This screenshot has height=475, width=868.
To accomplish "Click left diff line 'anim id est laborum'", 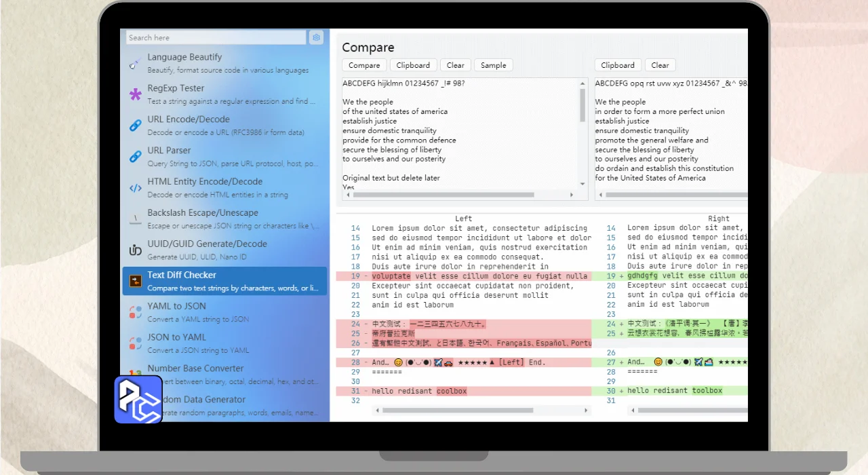I will [413, 305].
